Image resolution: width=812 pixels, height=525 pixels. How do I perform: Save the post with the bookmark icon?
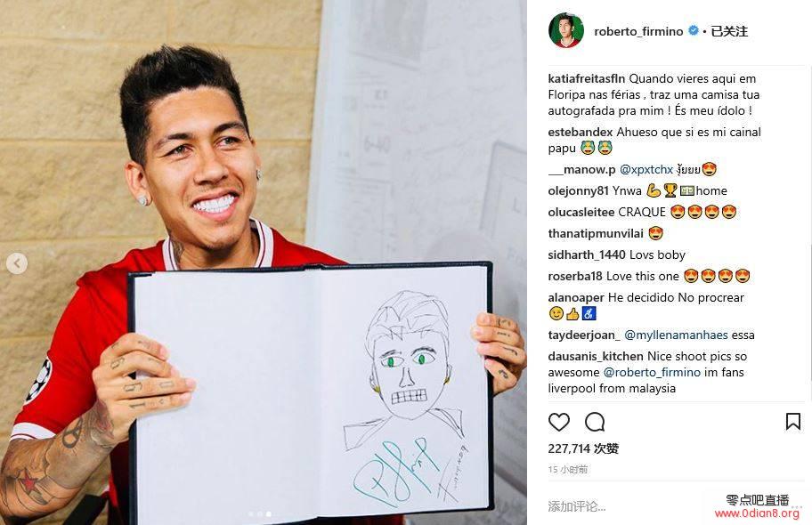pos(792,422)
